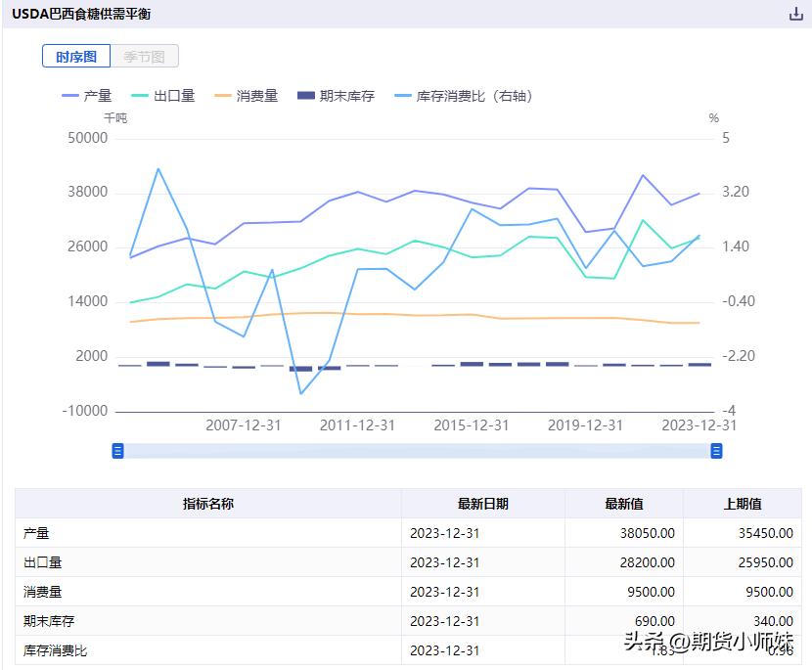
Task: Click the 期末库存 legend bar marker
Action: (307, 95)
